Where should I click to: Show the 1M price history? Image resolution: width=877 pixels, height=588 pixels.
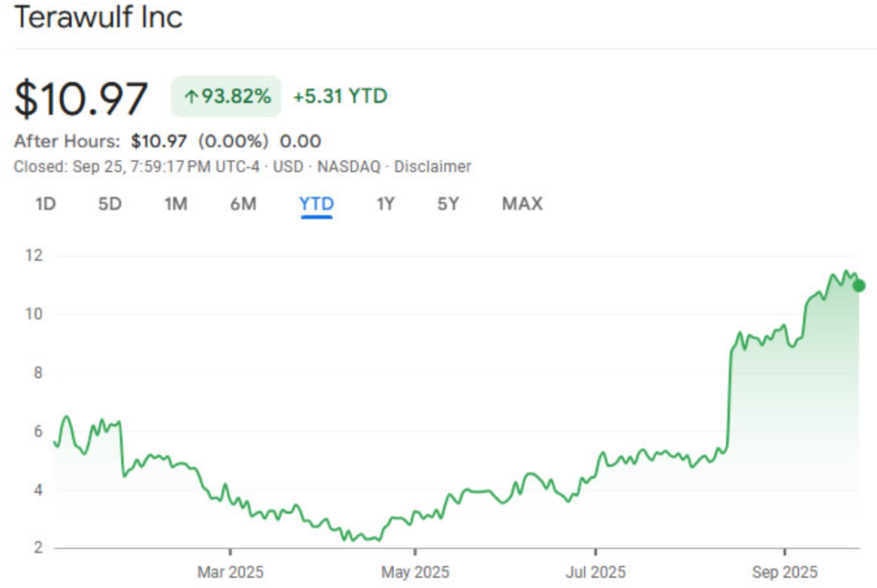point(176,204)
